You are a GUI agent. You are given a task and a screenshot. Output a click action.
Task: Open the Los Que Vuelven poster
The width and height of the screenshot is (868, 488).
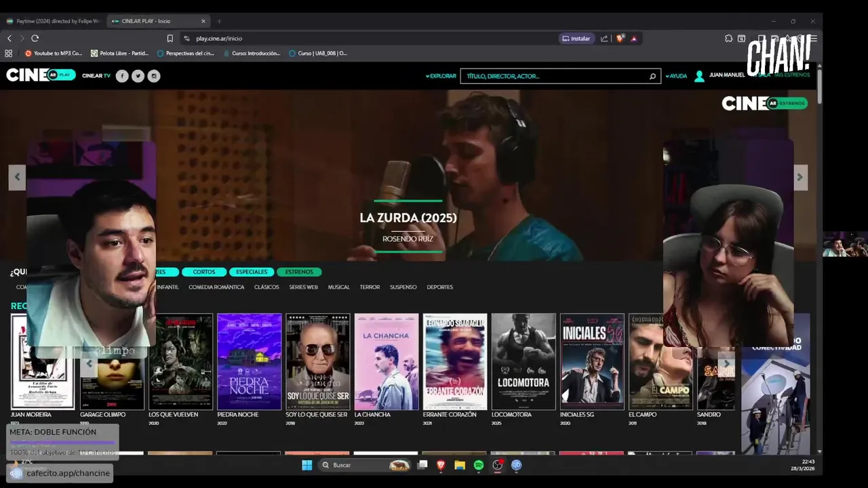[180, 361]
